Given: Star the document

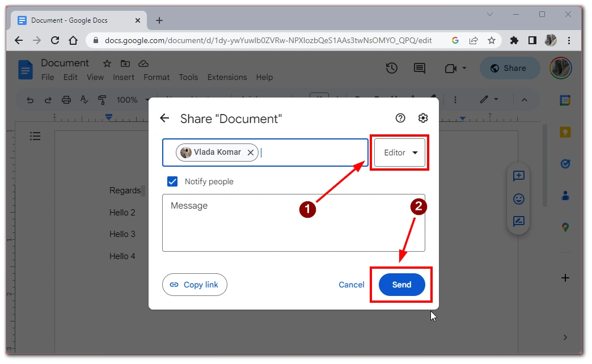Looking at the screenshot, I should click(x=107, y=64).
